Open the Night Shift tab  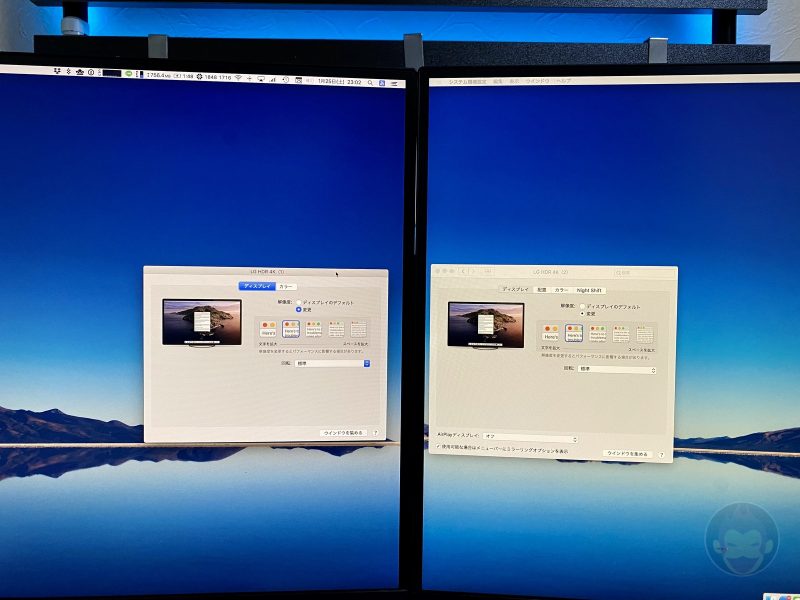point(589,290)
